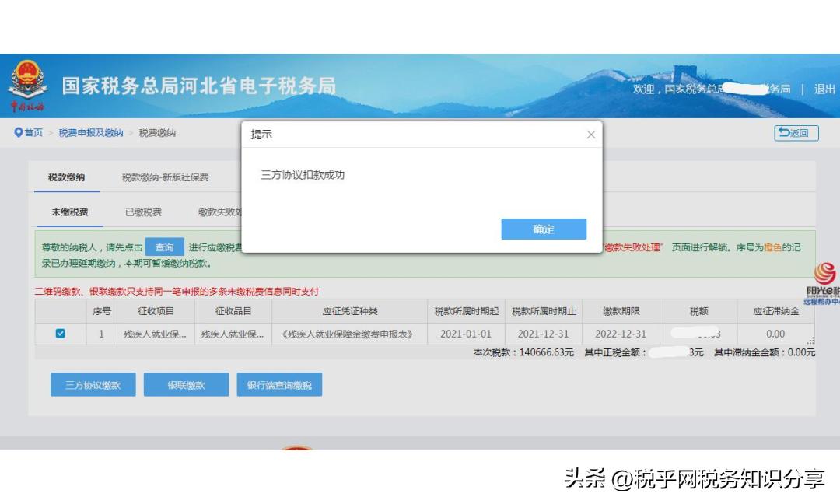This screenshot has width=840, height=504.
Task: Confirm with the 确定 button
Action: 543,229
